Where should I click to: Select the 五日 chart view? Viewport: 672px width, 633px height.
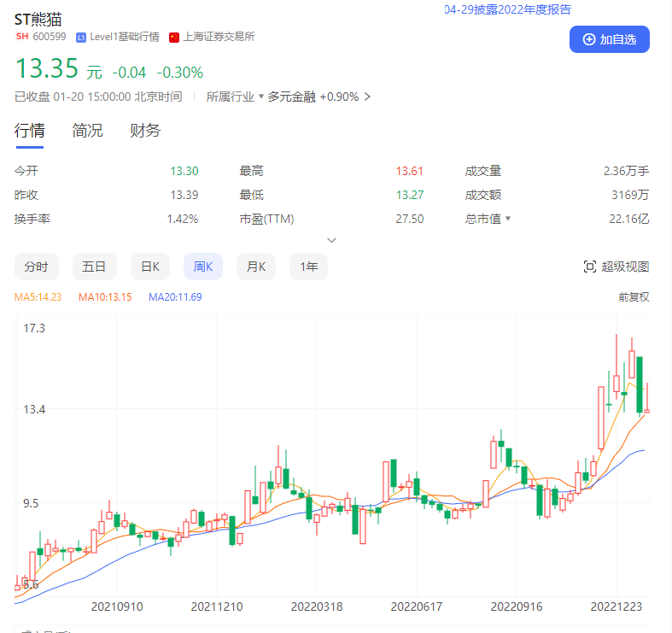pyautogui.click(x=94, y=267)
